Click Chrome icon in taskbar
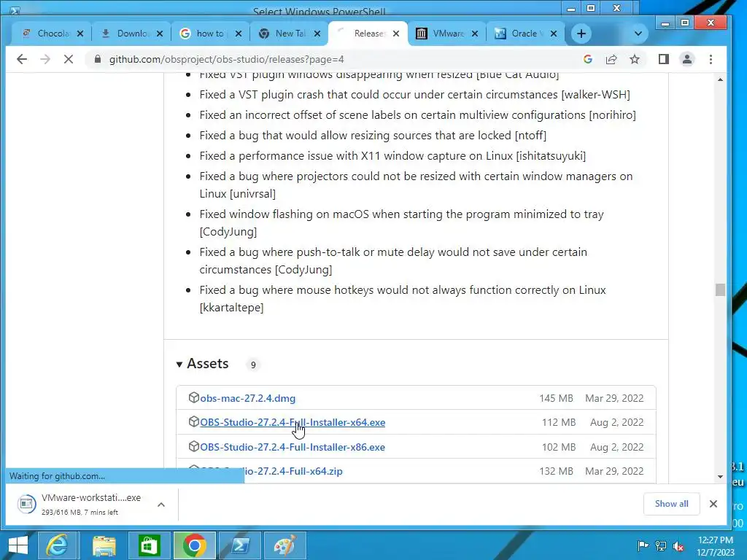Viewport: 747px width, 560px height. click(x=194, y=545)
